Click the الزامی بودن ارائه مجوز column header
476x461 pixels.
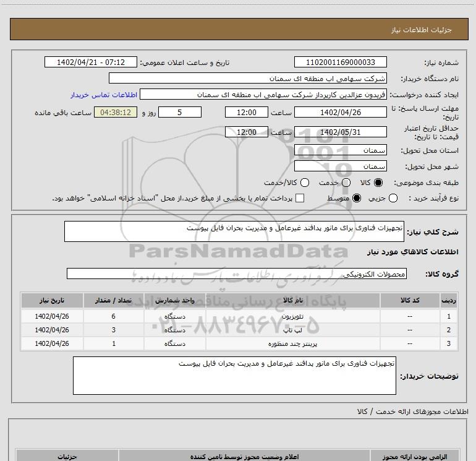[x=415, y=456]
